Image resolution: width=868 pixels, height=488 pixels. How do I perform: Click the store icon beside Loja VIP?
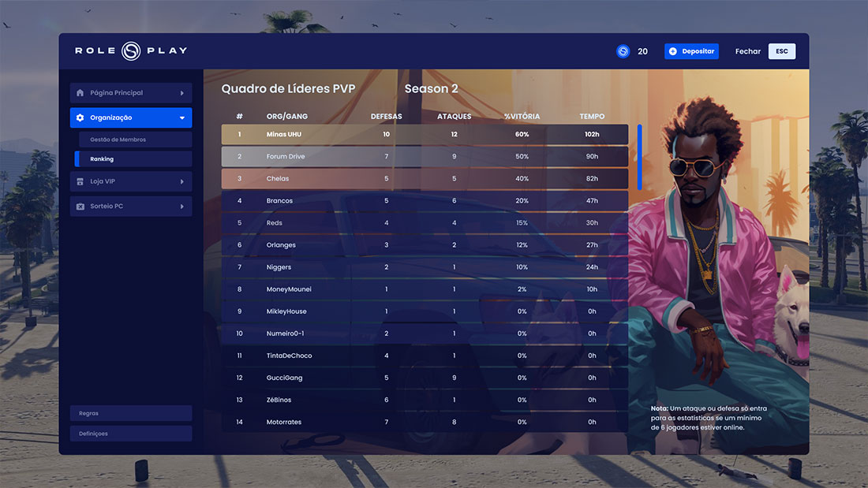pyautogui.click(x=80, y=181)
